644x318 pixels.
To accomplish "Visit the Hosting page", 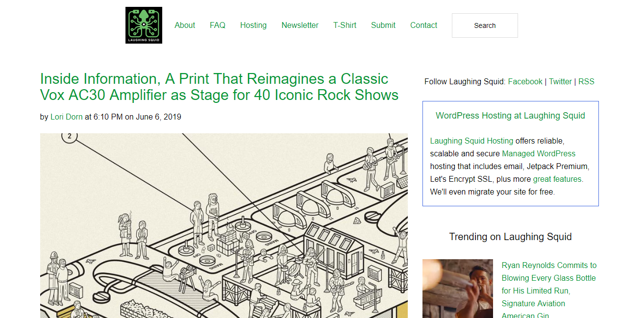I will (x=253, y=25).
